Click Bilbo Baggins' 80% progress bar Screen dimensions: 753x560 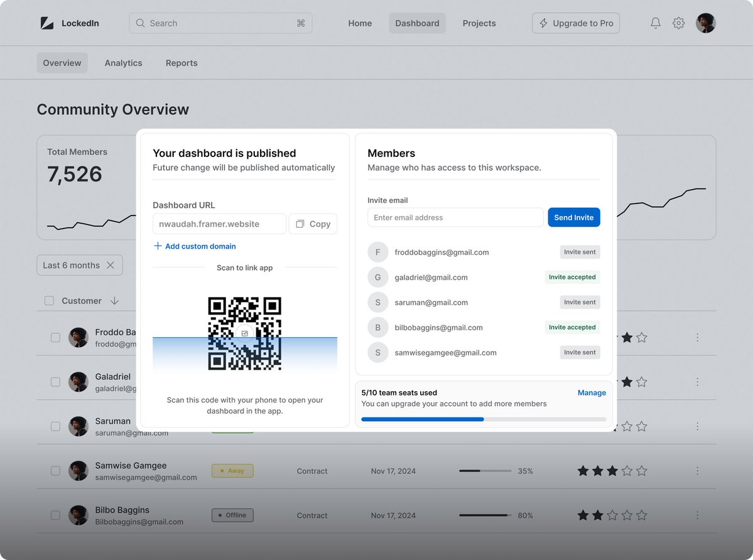tap(485, 515)
